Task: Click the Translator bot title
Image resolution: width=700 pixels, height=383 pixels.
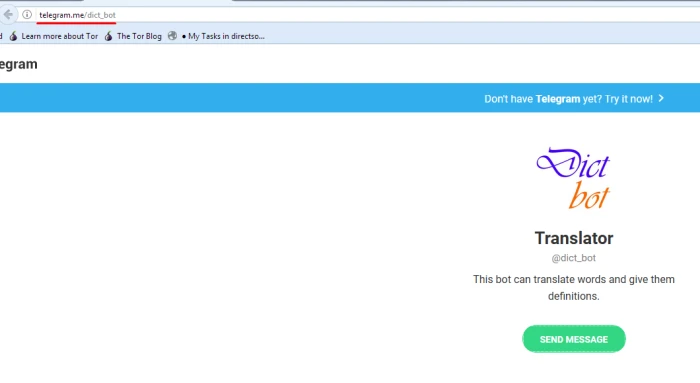Action: coord(574,238)
